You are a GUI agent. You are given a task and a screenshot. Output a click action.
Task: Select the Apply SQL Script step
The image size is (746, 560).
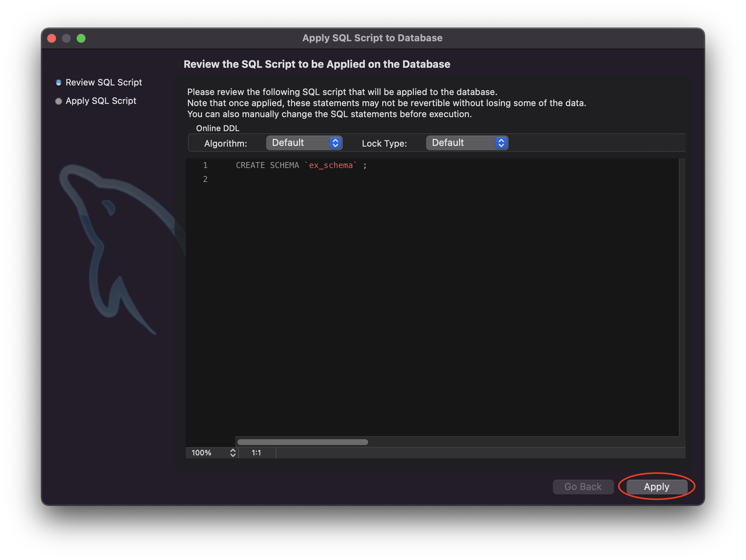101,101
